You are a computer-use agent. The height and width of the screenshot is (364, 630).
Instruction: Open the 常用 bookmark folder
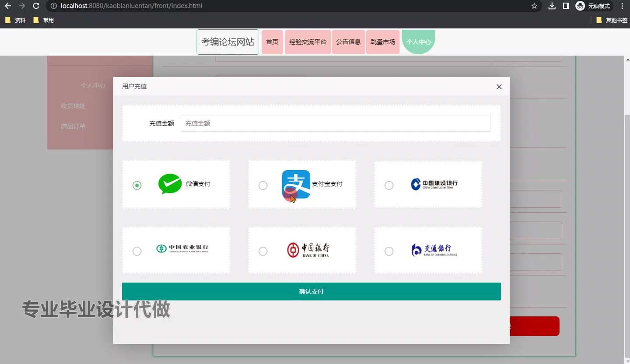[x=43, y=20]
